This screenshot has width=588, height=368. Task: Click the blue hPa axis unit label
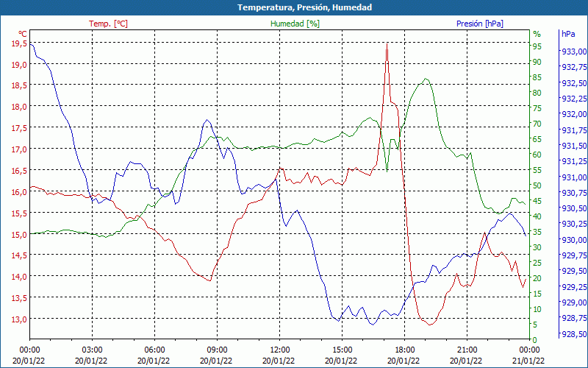568,33
